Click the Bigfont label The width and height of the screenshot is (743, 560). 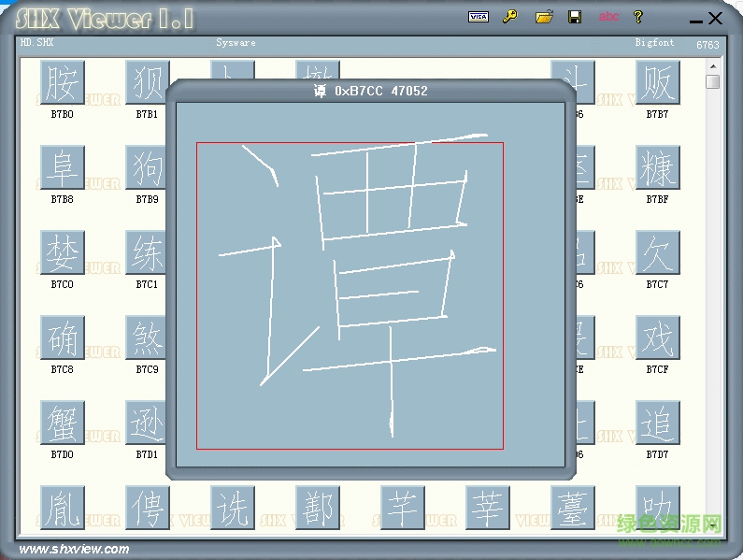click(654, 43)
